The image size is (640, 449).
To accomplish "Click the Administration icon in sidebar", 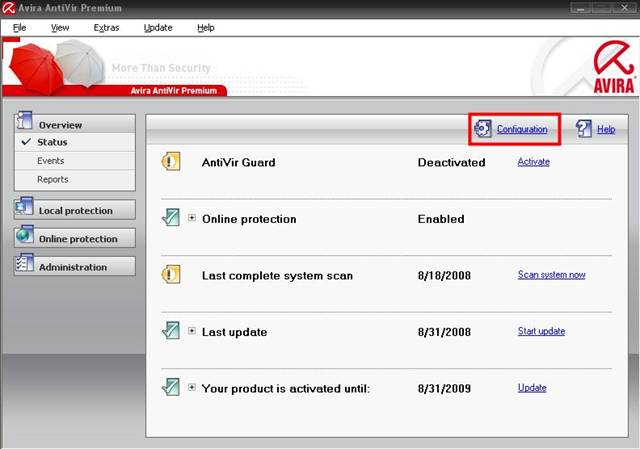I will (x=25, y=267).
